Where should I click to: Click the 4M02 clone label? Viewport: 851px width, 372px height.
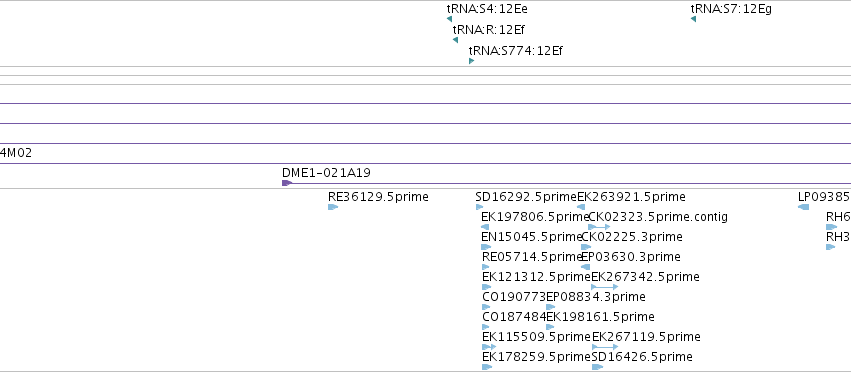click(16, 153)
